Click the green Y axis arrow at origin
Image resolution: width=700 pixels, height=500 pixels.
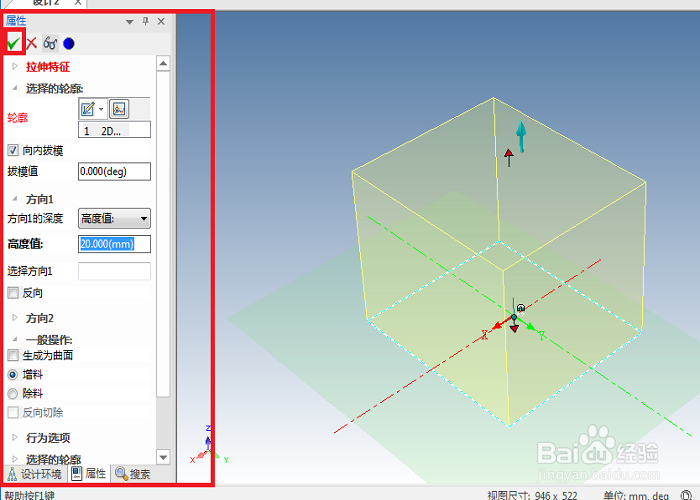[x=527, y=324]
